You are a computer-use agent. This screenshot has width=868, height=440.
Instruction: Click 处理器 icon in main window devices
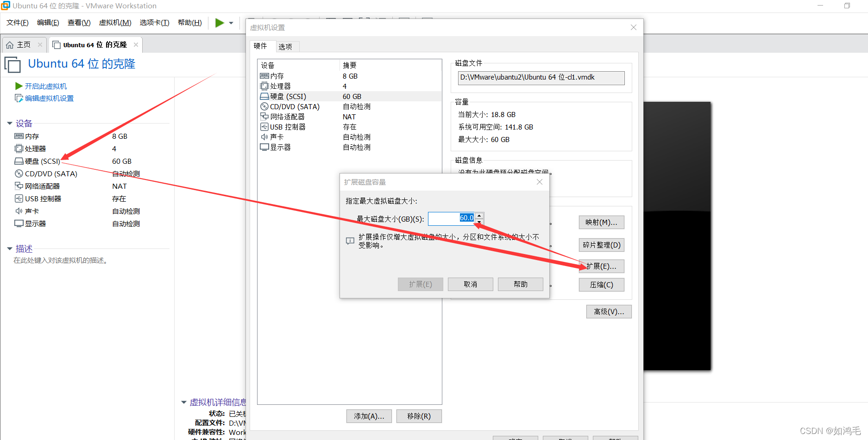[x=19, y=149]
